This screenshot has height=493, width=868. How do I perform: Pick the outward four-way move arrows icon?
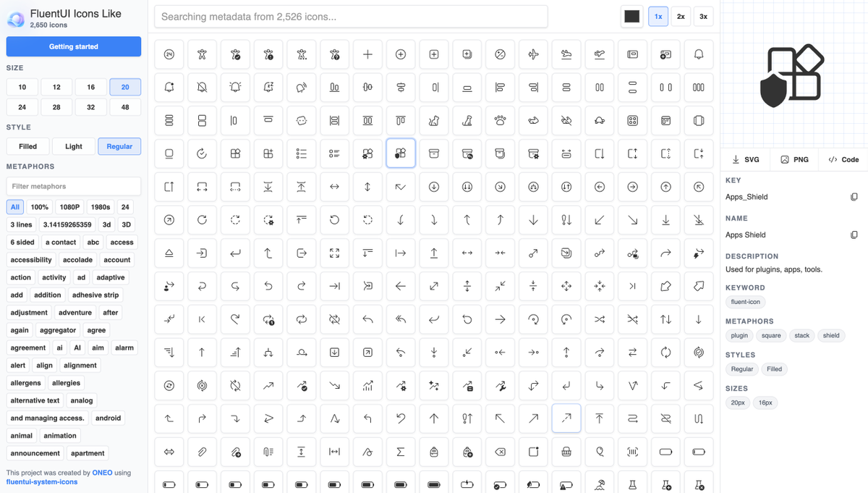[566, 286]
